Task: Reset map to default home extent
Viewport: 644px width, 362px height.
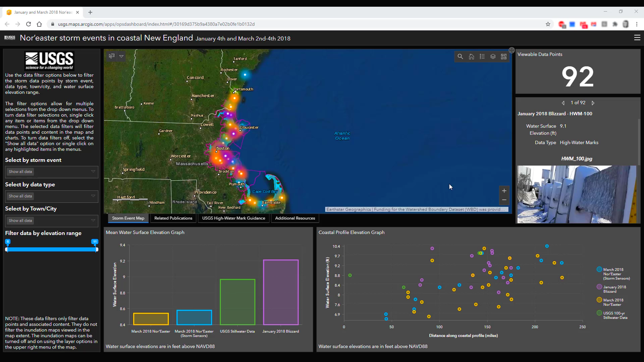Action: pyautogui.click(x=471, y=57)
